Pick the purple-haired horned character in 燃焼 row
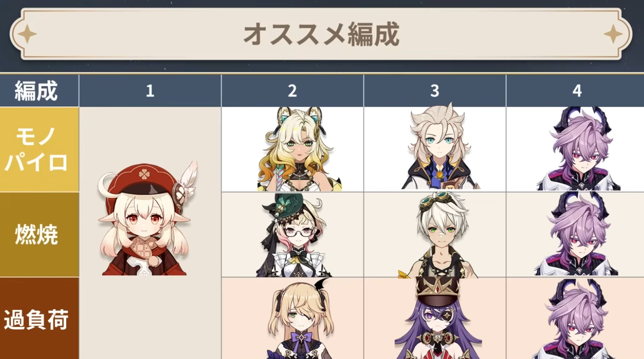644x359 pixels. [576, 235]
